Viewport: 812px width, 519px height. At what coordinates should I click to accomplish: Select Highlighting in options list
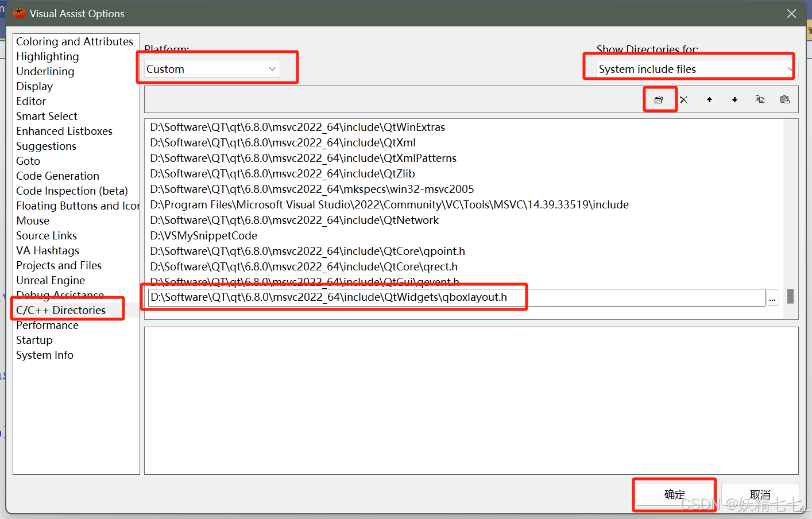pyautogui.click(x=48, y=56)
